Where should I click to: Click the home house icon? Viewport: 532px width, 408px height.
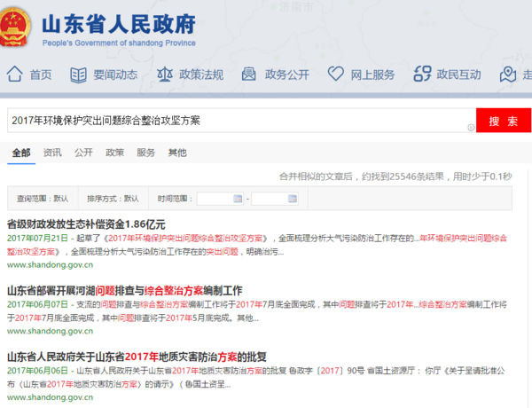[x=14, y=74]
